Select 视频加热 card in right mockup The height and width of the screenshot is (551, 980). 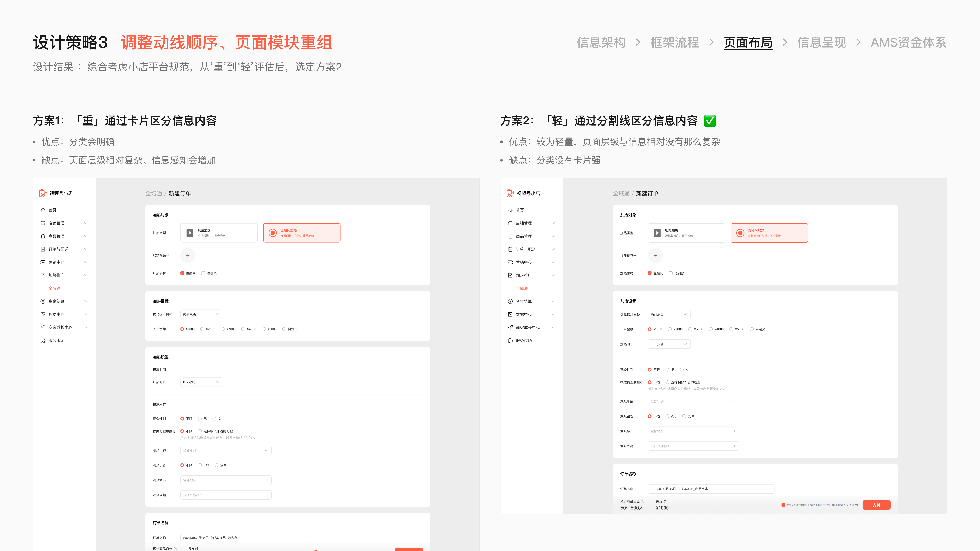click(x=686, y=233)
